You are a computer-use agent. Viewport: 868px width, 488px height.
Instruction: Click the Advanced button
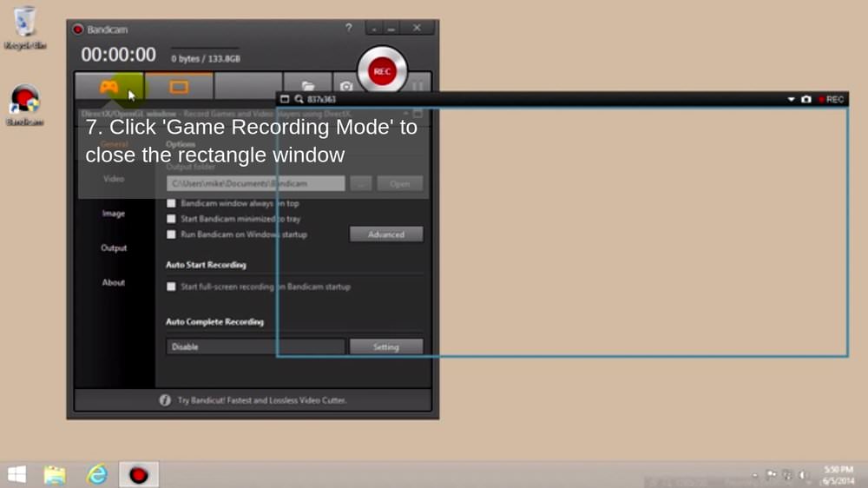(386, 234)
